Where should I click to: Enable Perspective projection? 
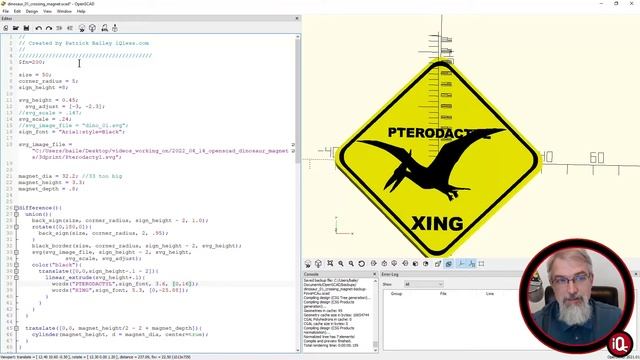(438, 264)
